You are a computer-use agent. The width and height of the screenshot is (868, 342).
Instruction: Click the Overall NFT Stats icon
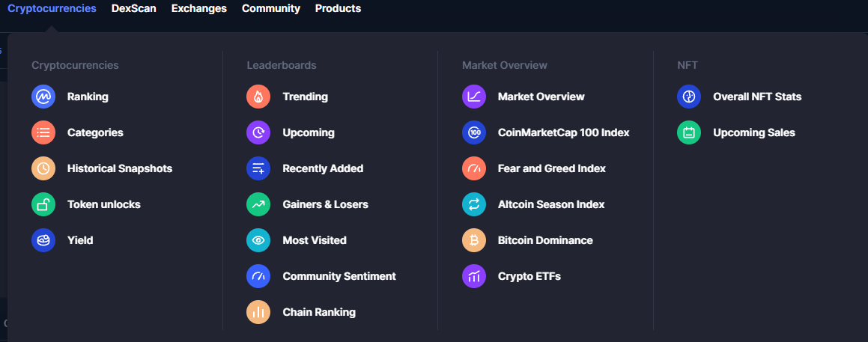click(689, 97)
